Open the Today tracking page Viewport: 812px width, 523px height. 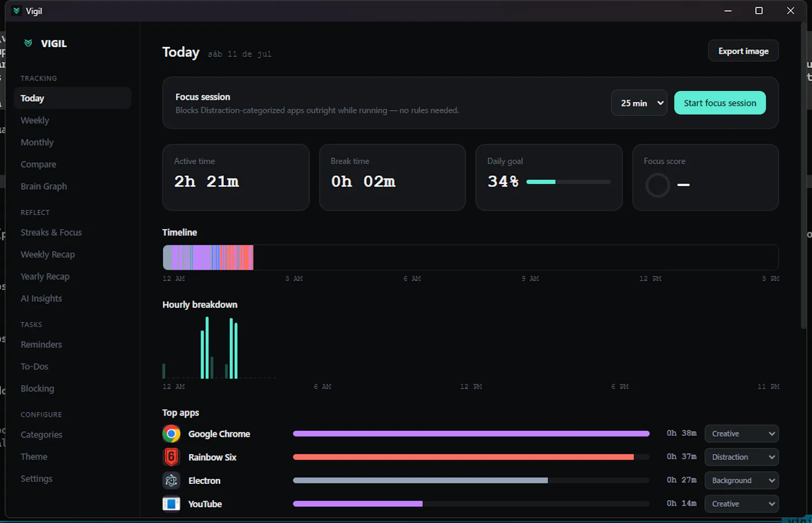(x=73, y=98)
